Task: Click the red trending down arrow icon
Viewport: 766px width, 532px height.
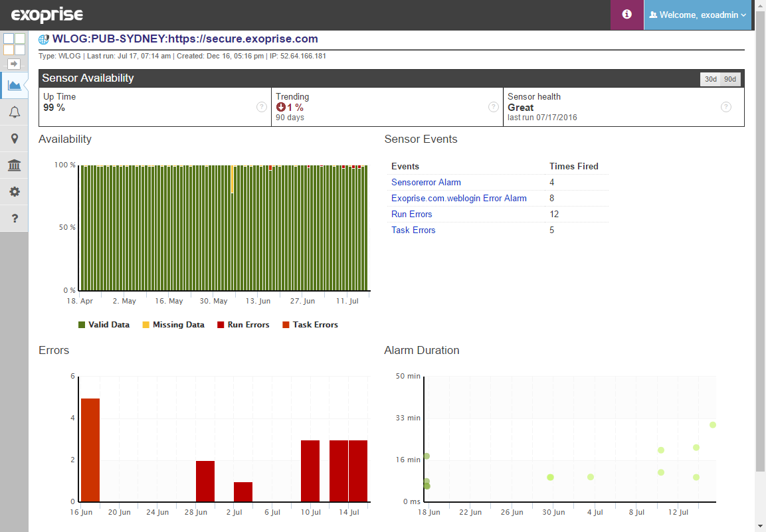Action: (x=281, y=107)
